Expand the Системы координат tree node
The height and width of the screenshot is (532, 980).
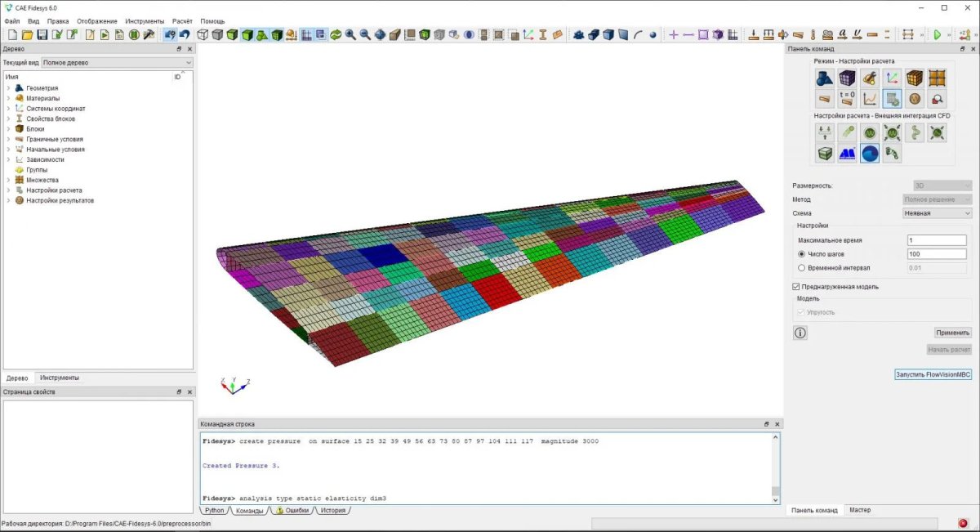[9, 109]
